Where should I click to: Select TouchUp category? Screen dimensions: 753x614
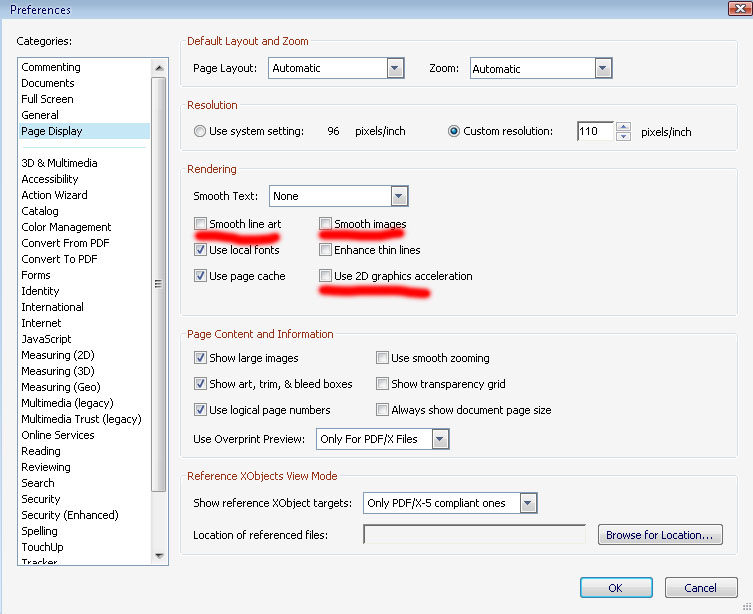(x=42, y=547)
